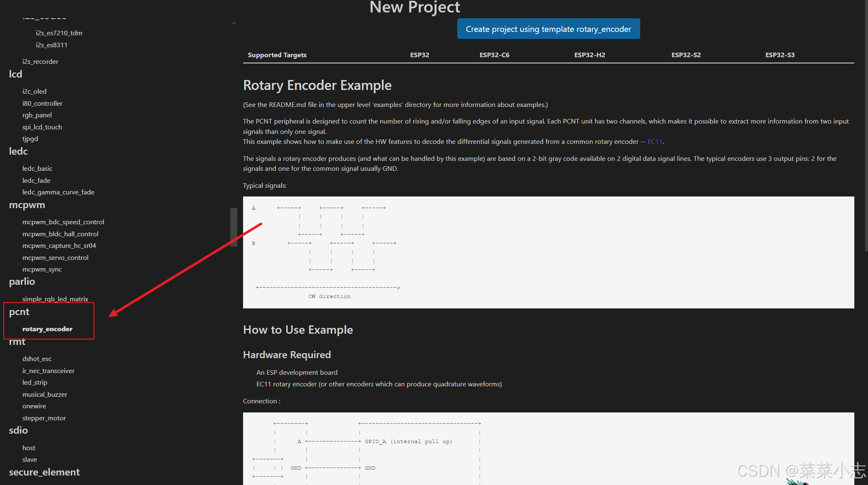Open mcpwm_servo_control example
Screen dimensions: 868x485
(x=55, y=257)
